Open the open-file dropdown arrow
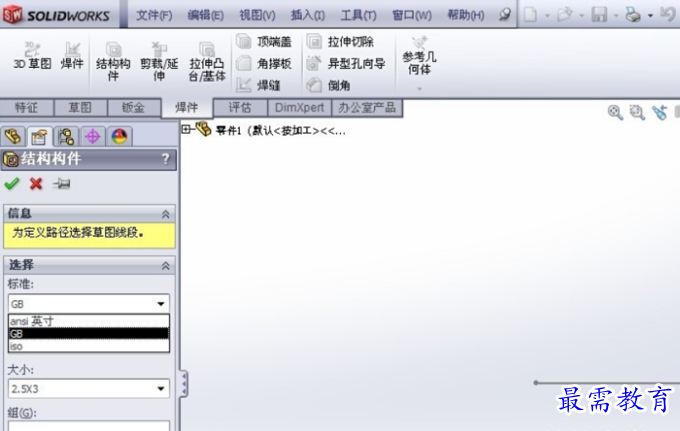Viewport: 680px width, 431px height. tap(582, 16)
